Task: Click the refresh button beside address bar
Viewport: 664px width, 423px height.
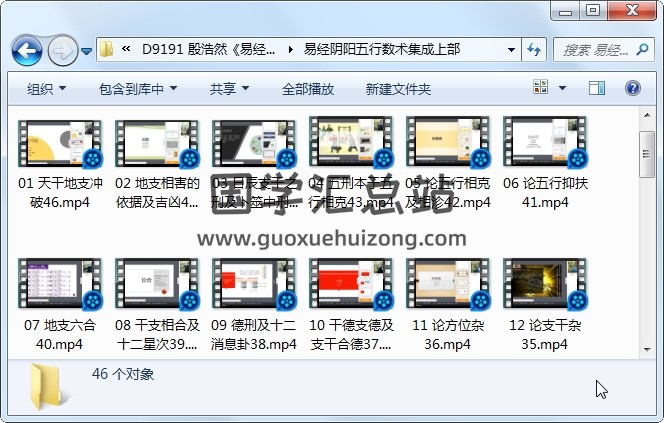Action: click(x=533, y=49)
